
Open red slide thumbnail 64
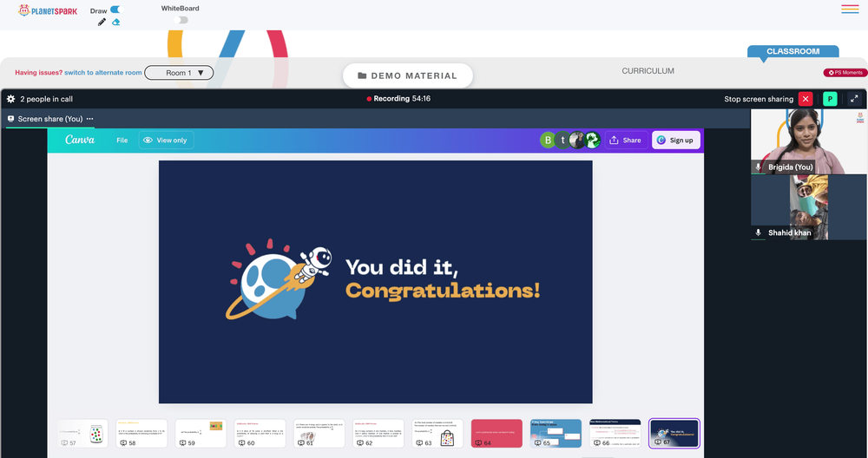click(497, 433)
